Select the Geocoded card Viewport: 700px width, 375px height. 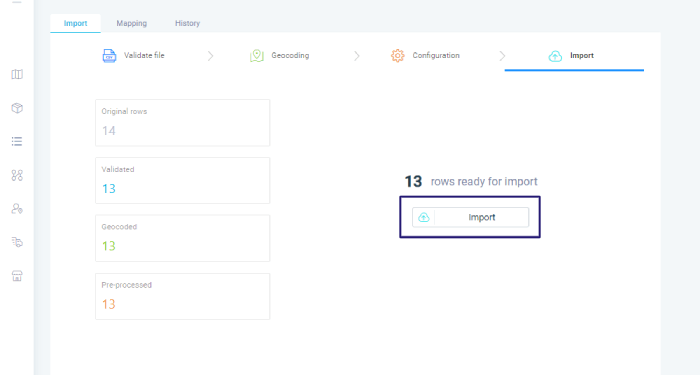pos(183,238)
